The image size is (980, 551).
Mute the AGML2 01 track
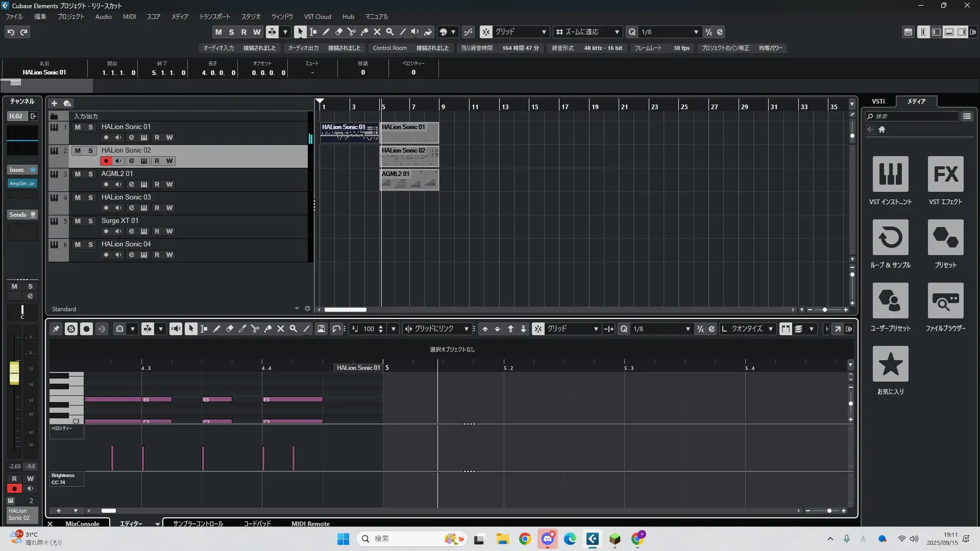[78, 174]
